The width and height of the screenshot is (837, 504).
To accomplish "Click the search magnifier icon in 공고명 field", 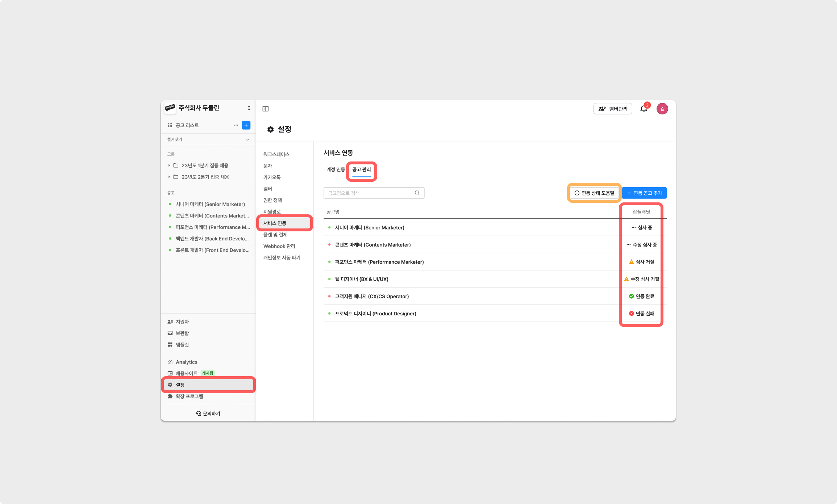I will coord(417,193).
